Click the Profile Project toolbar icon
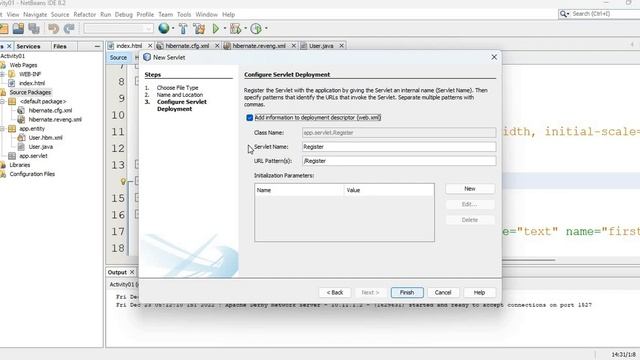The width and height of the screenshot is (640, 360). click(x=256, y=29)
